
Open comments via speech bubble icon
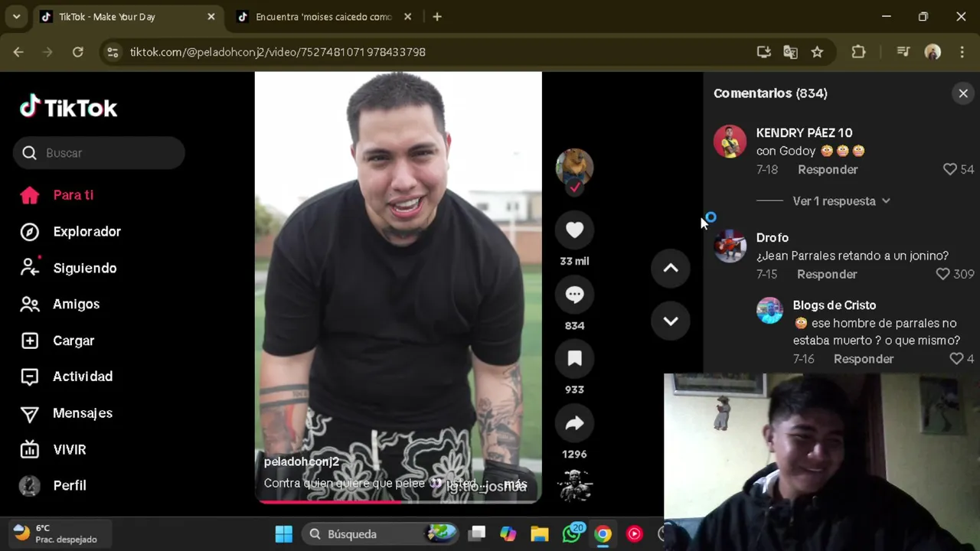click(x=574, y=295)
